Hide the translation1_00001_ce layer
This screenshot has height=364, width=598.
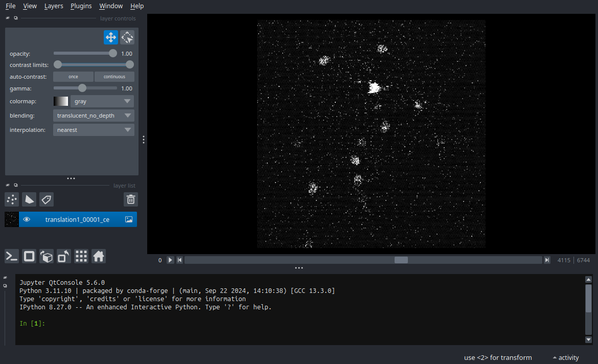(x=27, y=219)
